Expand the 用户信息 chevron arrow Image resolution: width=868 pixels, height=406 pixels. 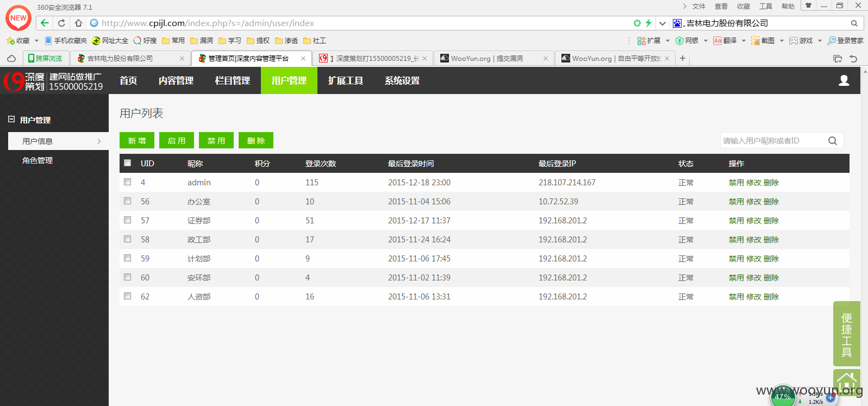pos(99,141)
